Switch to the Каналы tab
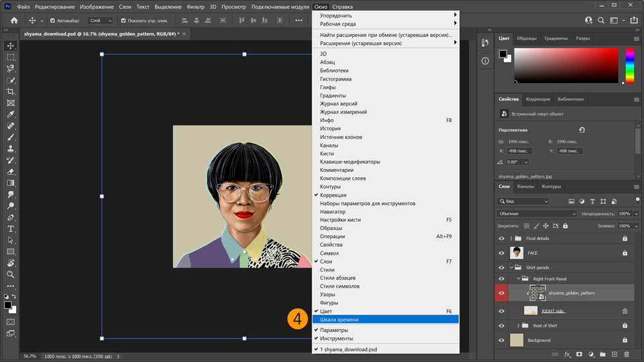This screenshot has height=362, width=644. (x=525, y=186)
